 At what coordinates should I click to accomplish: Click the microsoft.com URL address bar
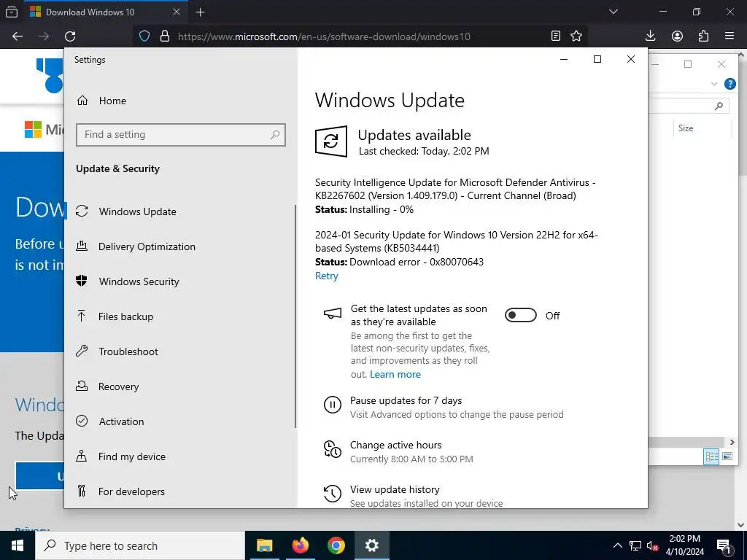point(324,36)
